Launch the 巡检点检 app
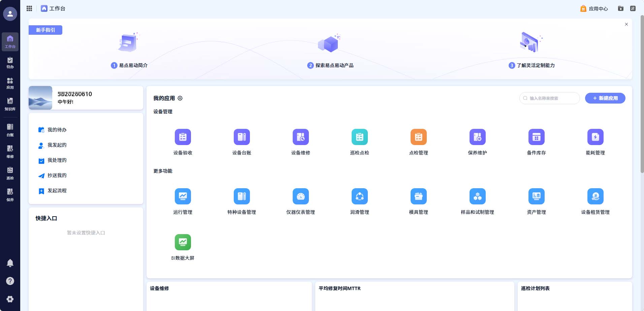Screen dimensions: 644x311 tap(360, 137)
